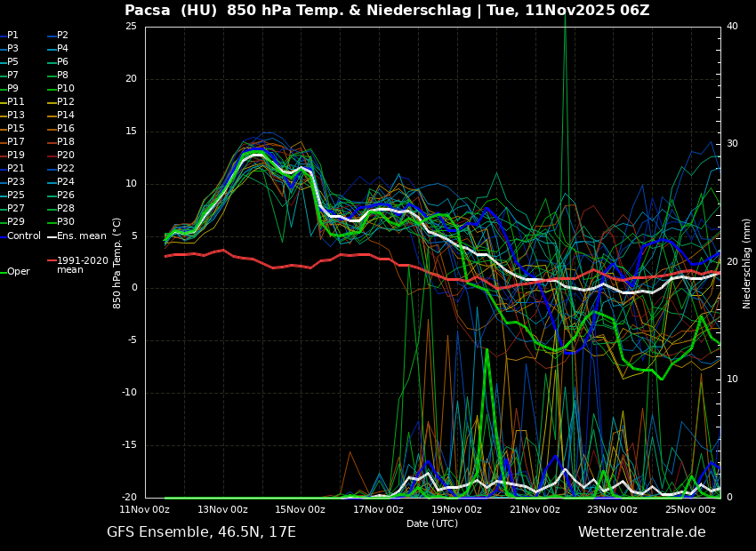Click the P30 legend label
756x551 pixels.
65,222
